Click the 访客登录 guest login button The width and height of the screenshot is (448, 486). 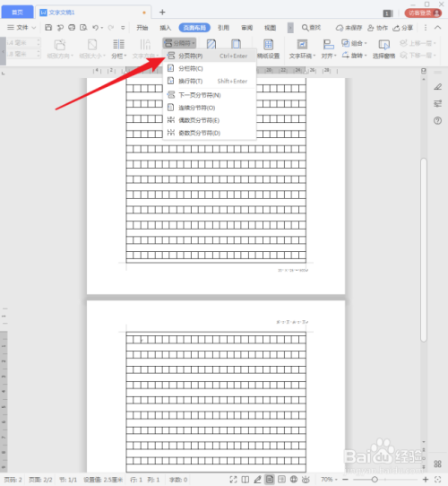coord(423,13)
